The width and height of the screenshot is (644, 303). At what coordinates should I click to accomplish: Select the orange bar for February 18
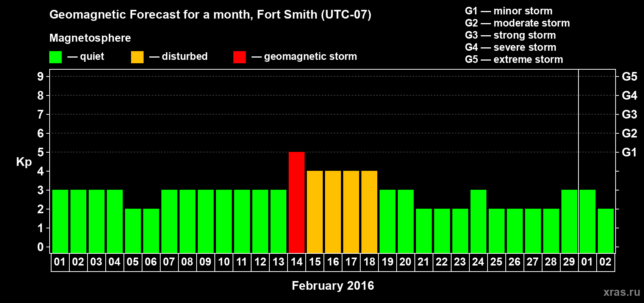[x=369, y=212]
